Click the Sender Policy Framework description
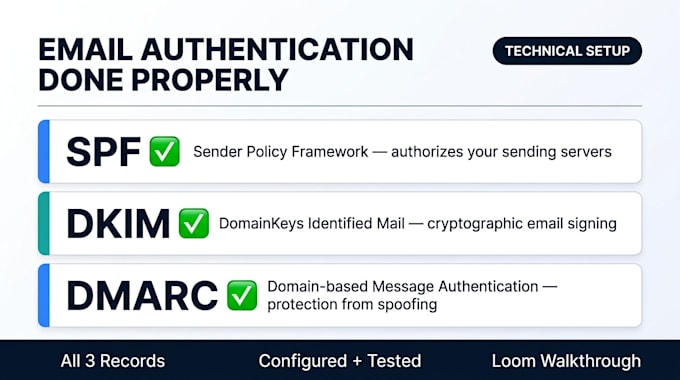The image size is (680, 380). pyautogui.click(x=402, y=152)
